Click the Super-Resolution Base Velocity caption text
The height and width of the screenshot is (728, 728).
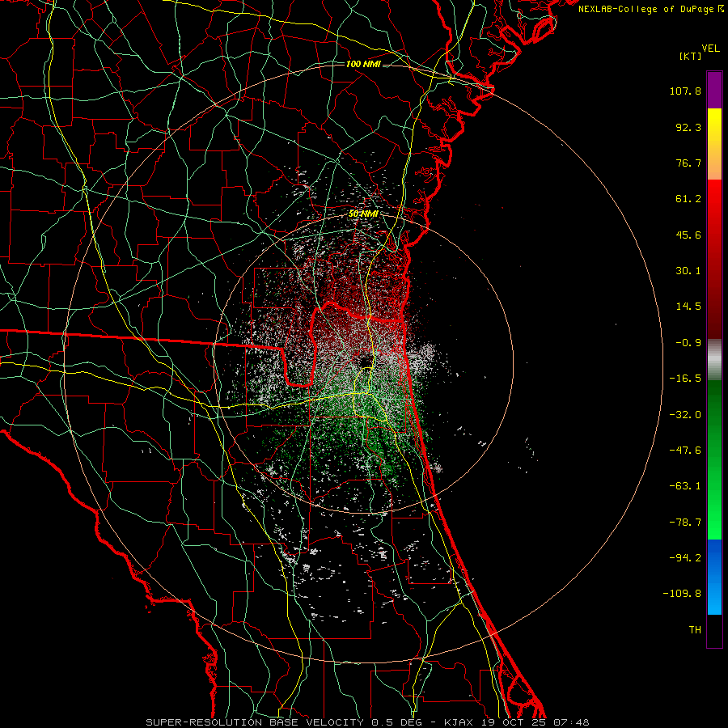coord(367,722)
